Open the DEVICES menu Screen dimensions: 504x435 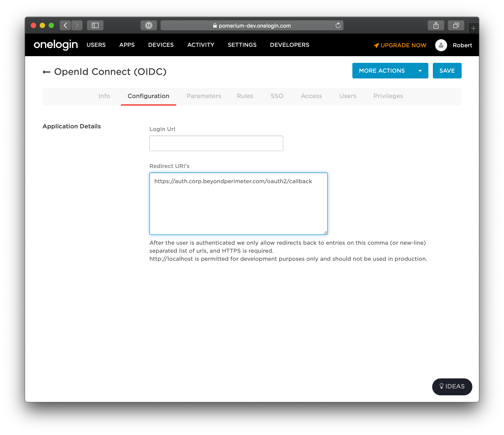[x=161, y=45]
